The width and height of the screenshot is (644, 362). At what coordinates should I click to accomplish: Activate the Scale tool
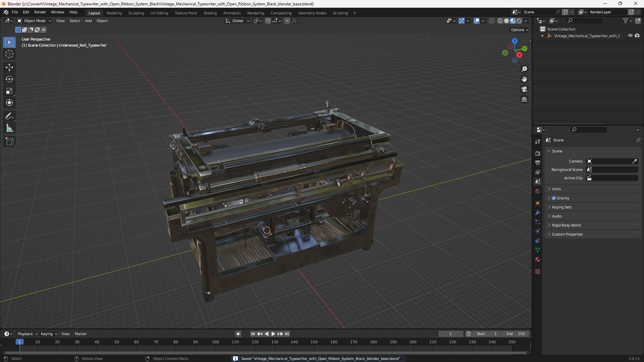(x=9, y=91)
